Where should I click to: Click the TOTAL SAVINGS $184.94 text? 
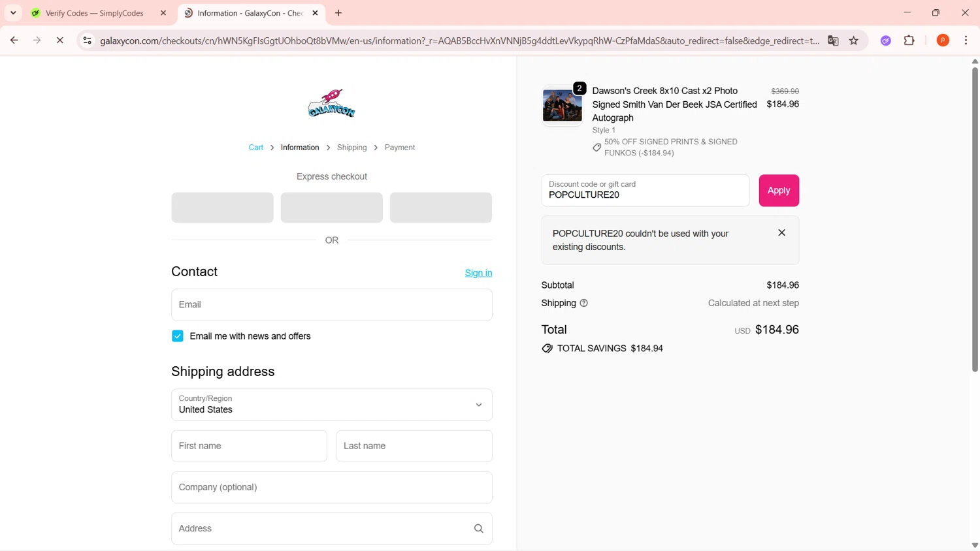(x=610, y=349)
